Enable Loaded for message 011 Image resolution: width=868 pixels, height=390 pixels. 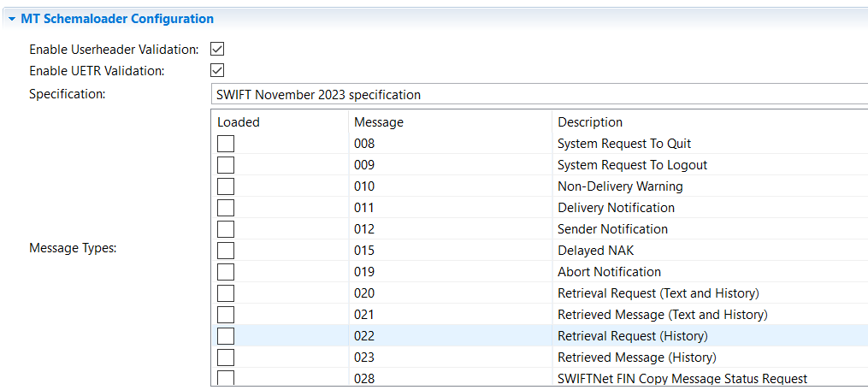click(x=225, y=208)
